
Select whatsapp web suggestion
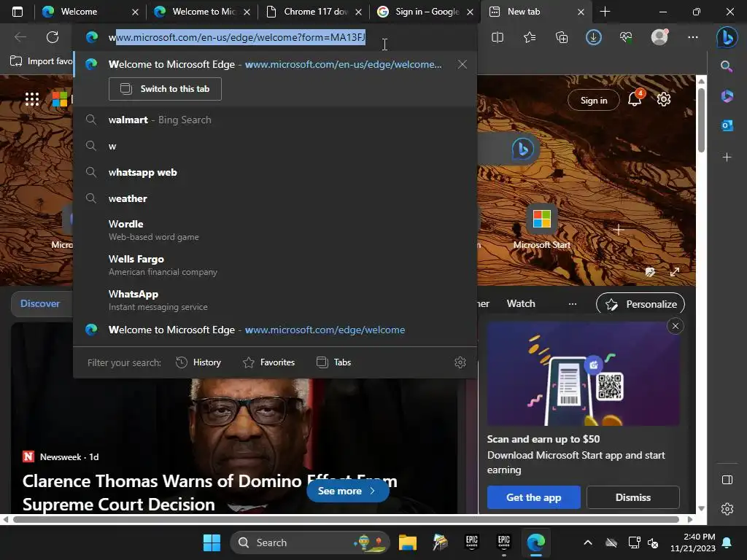coord(275,172)
